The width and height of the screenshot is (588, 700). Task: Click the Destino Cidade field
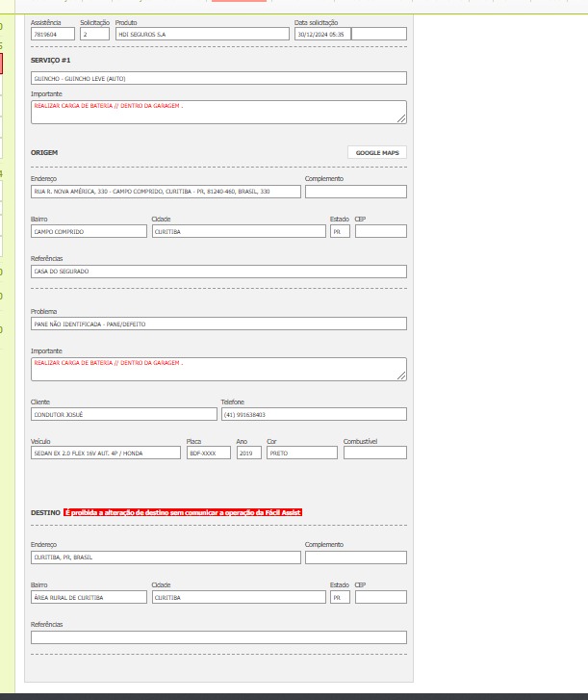click(x=239, y=597)
